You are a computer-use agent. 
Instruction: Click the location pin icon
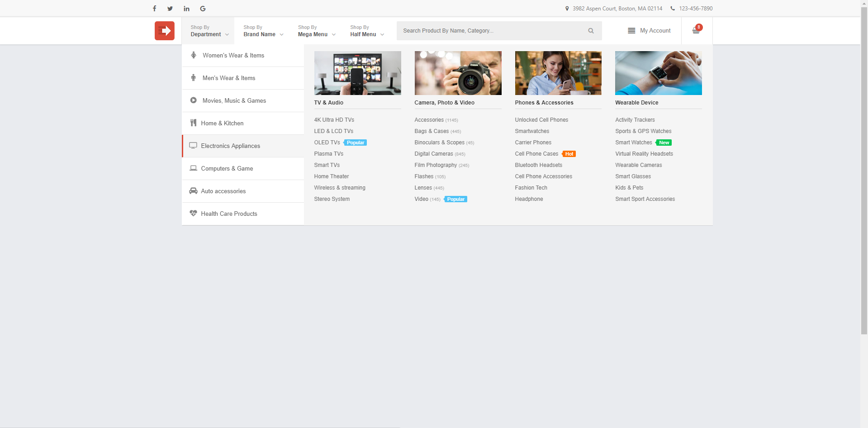coord(567,9)
